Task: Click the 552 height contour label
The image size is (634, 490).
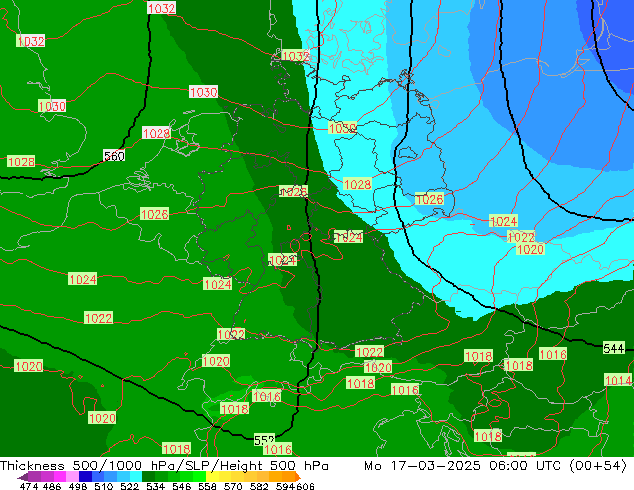Action: pyautogui.click(x=264, y=440)
